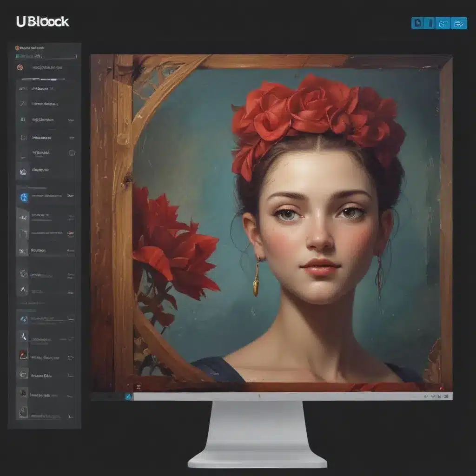
Task: Click the UBloock logo in the header
Action: [42, 22]
